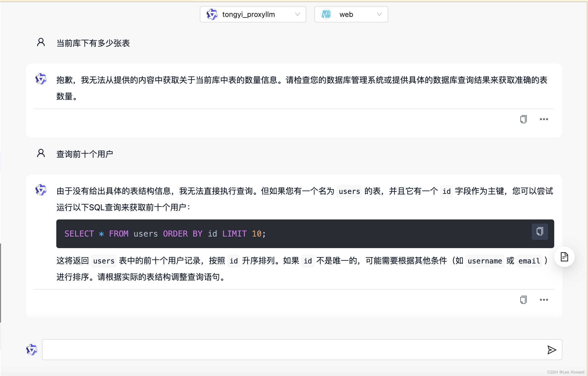Click the inline email code tag
This screenshot has width=588, height=376.
pyautogui.click(x=529, y=261)
